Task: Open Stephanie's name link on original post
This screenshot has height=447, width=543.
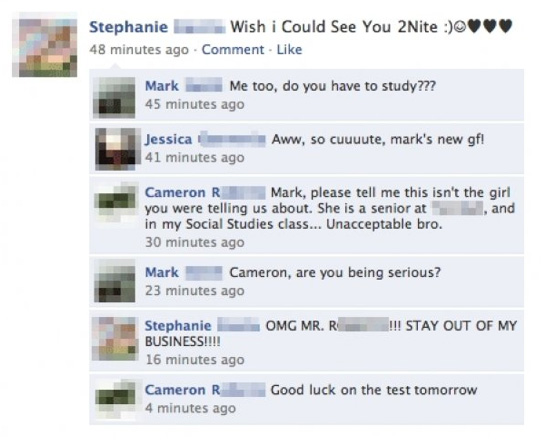Action: coord(128,27)
